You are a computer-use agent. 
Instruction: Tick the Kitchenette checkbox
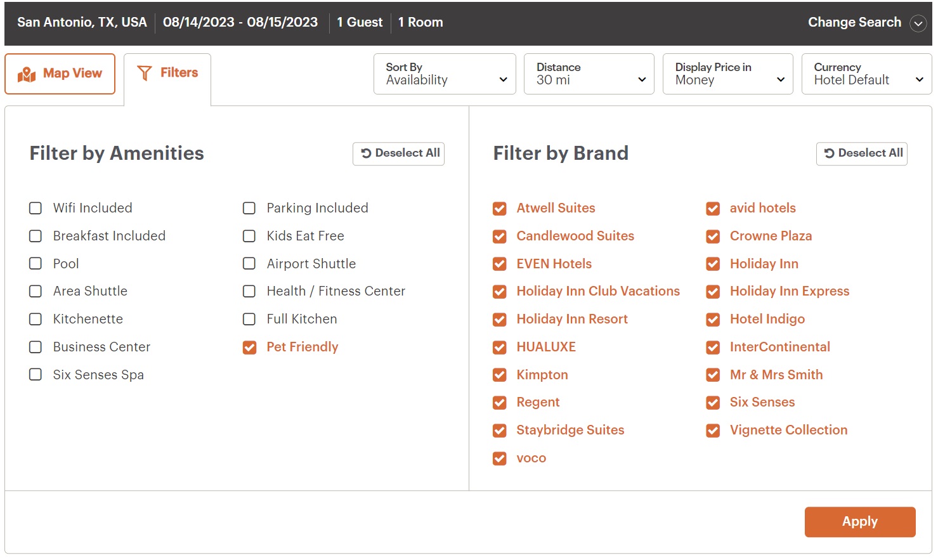36,319
